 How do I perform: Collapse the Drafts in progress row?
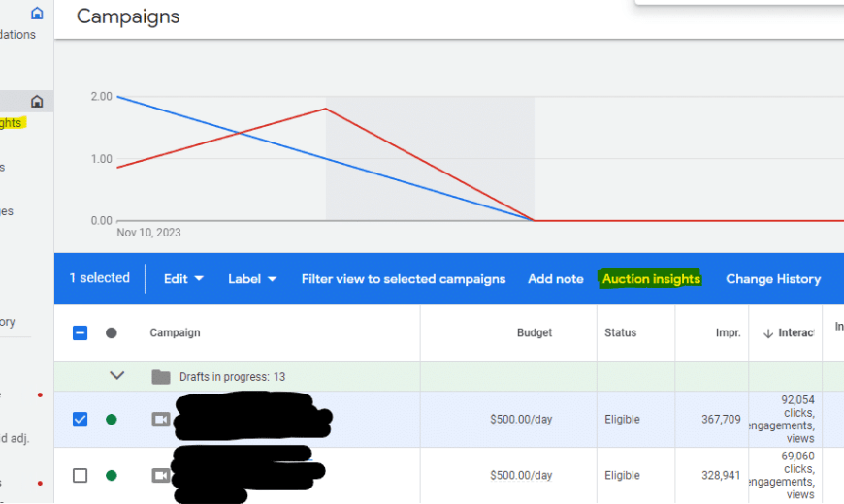(116, 375)
